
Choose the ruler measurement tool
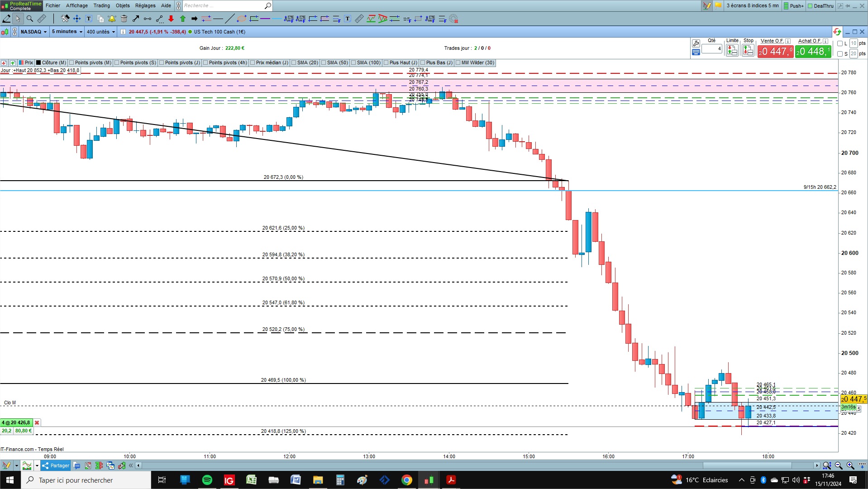point(42,19)
